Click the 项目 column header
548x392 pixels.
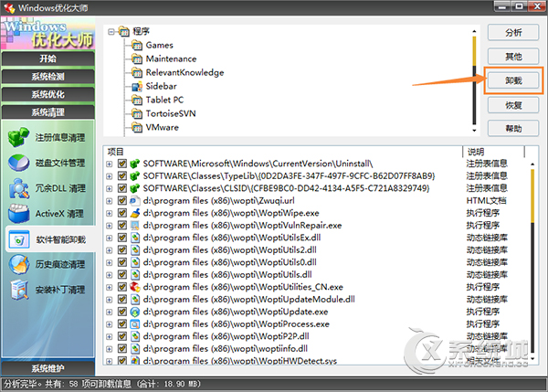point(283,152)
